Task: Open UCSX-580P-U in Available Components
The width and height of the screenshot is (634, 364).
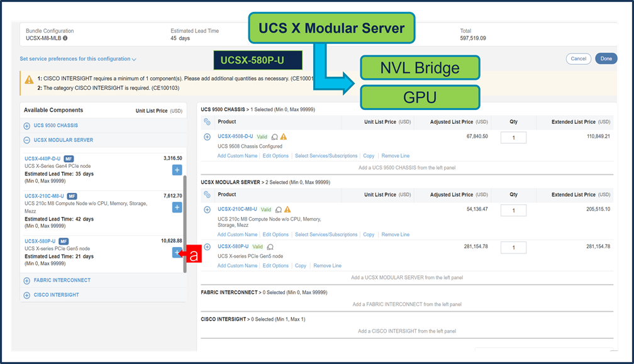Action: [40, 241]
